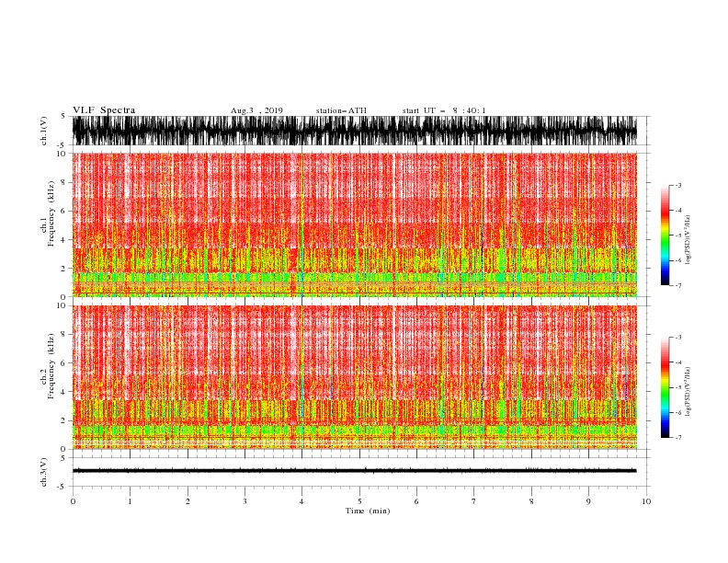Image resolution: width=728 pixels, height=563 pixels.
Task: Click the time axis tick label "0"
Action: pyautogui.click(x=73, y=501)
